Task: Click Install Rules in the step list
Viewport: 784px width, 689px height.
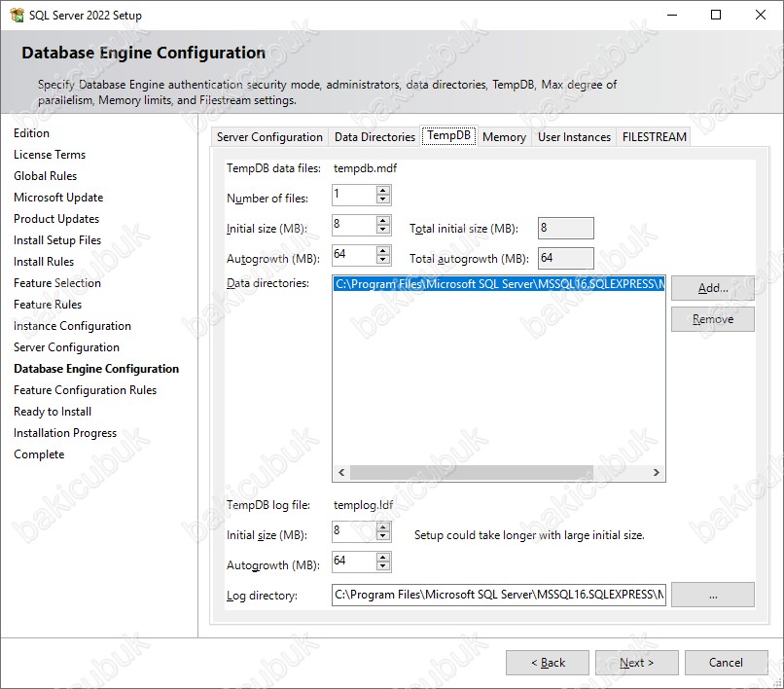Action: (x=44, y=262)
